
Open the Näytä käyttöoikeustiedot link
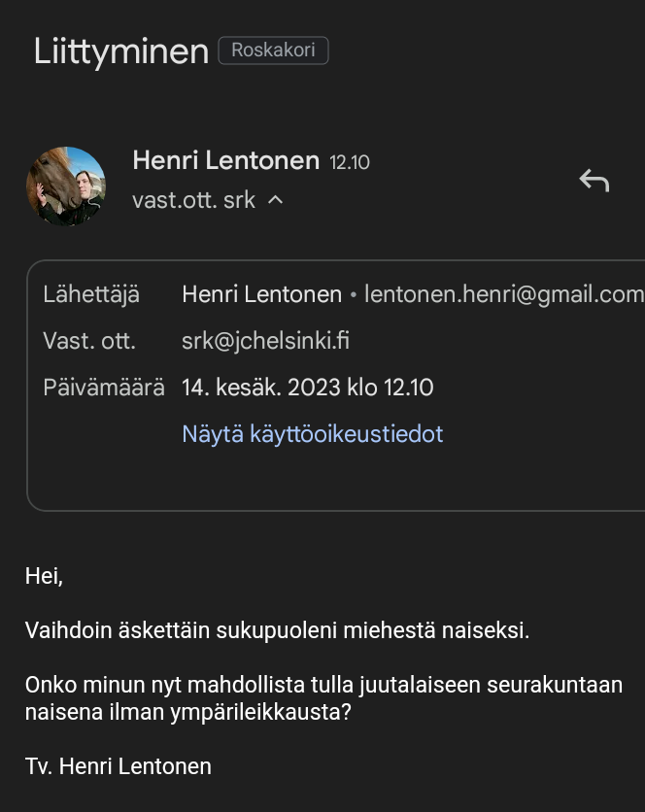click(313, 434)
